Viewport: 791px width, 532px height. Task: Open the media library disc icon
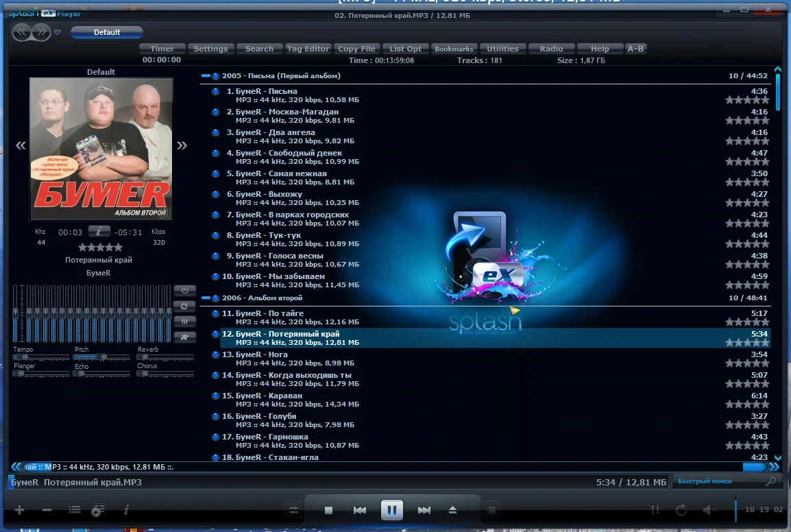(99, 510)
